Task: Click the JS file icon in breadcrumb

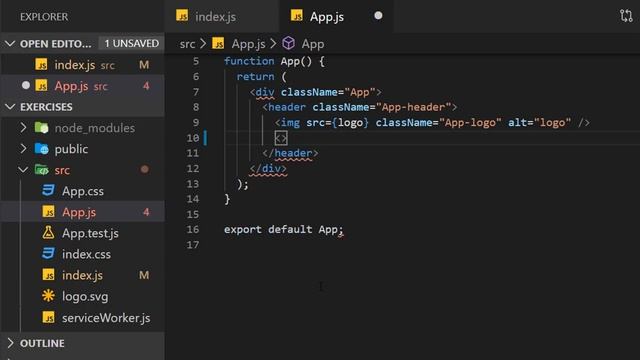Action: pos(218,43)
